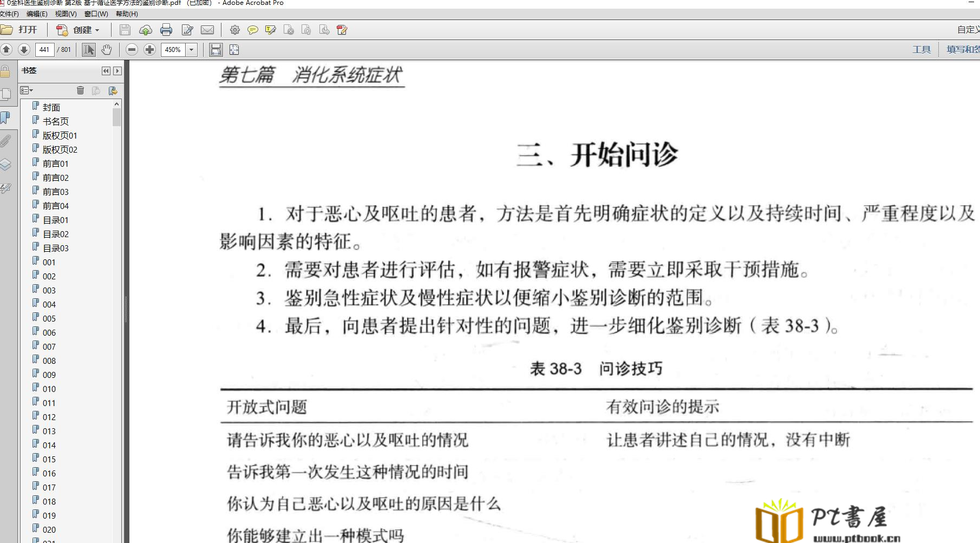Open the signatures panel
Viewport: 980px width, 543px height.
(x=5, y=188)
